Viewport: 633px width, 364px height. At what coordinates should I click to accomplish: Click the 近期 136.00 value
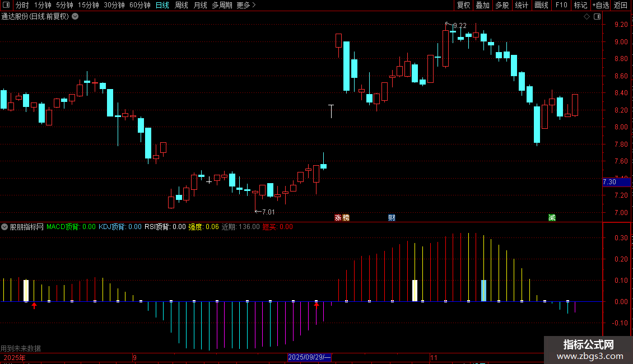point(241,227)
